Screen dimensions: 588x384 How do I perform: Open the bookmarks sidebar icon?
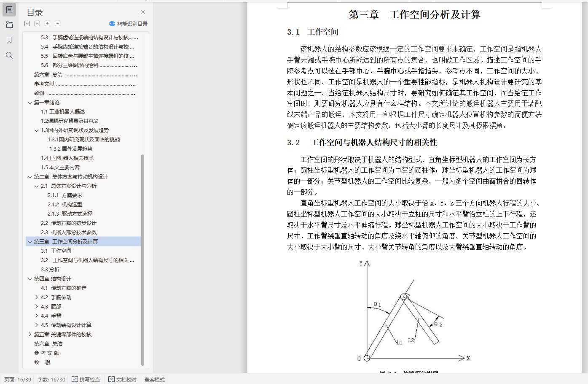tap(9, 40)
